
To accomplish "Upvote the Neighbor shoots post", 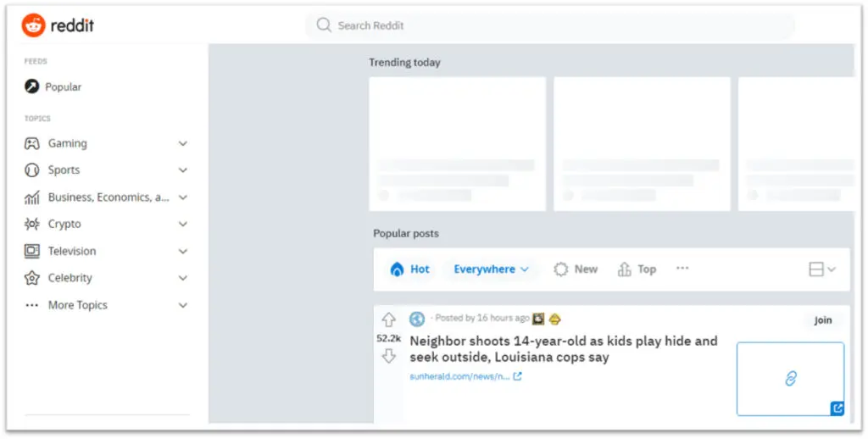I will tap(388, 320).
